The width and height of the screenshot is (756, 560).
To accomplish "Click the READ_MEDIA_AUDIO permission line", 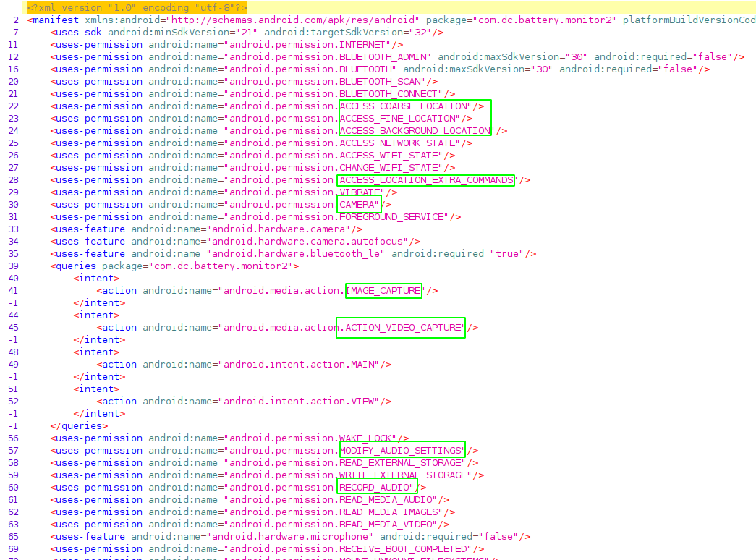I will (250, 500).
